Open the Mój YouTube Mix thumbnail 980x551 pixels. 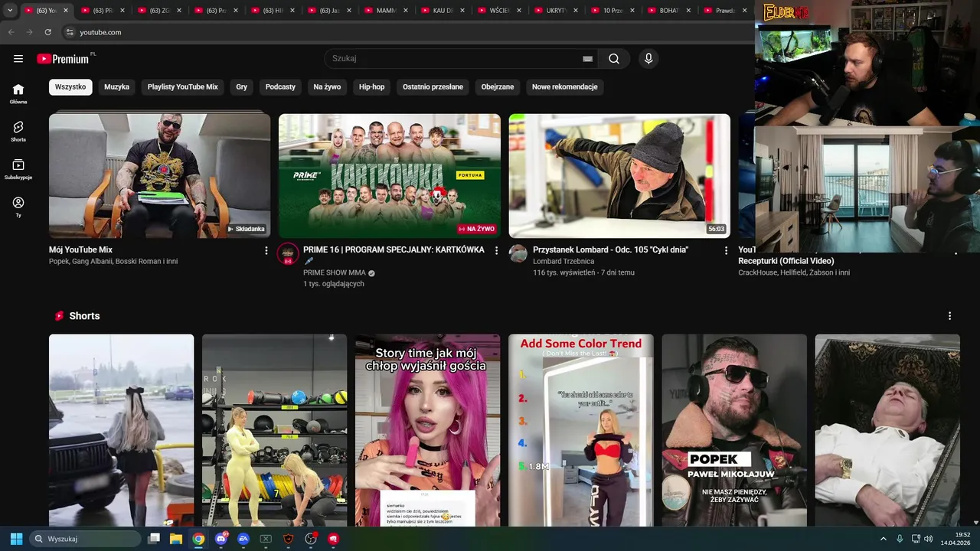[x=159, y=176]
